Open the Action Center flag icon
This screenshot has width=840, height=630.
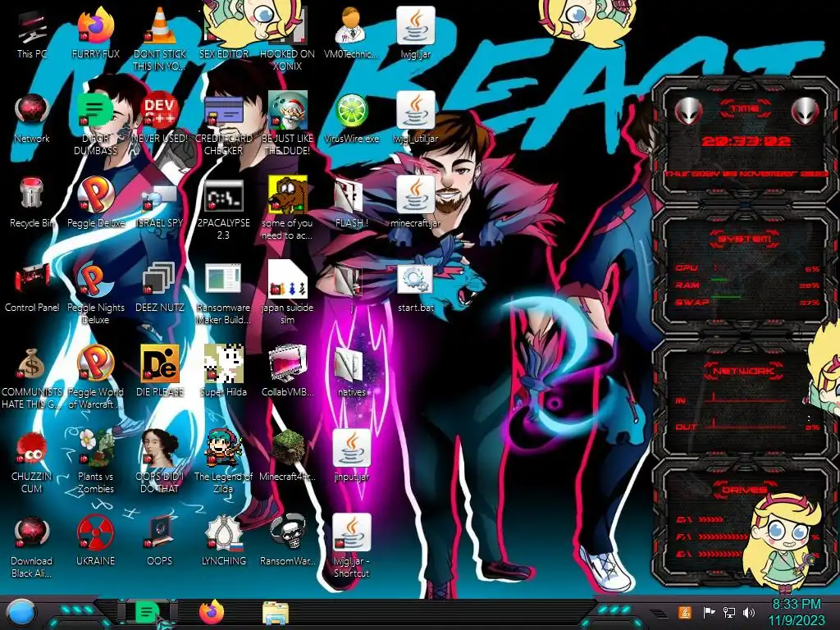pyautogui.click(x=709, y=612)
